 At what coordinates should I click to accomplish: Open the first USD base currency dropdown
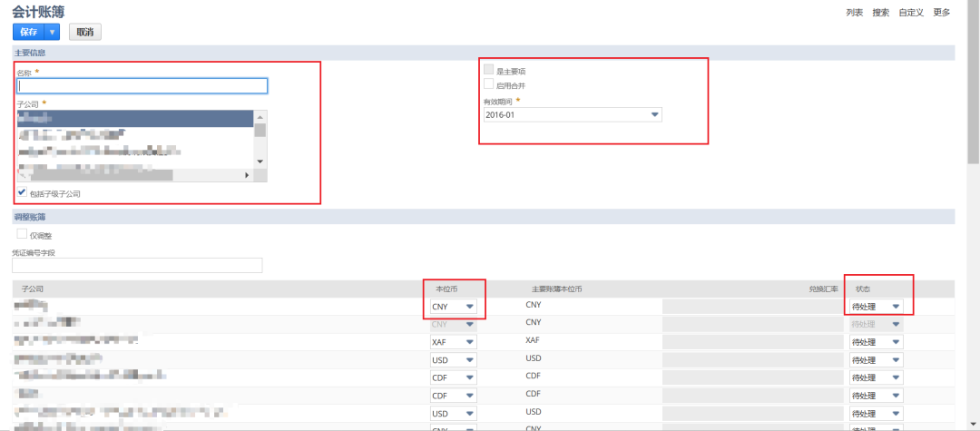[453, 360]
